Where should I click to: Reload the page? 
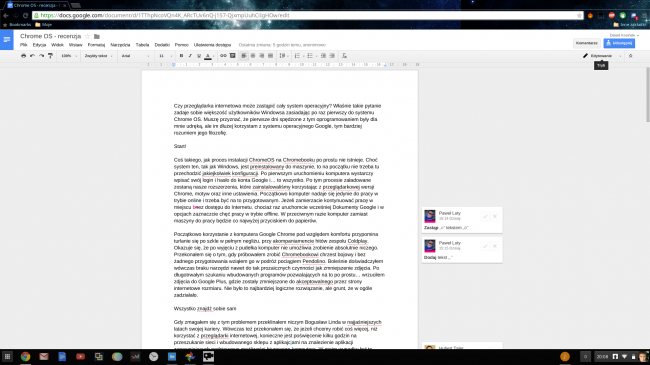25,15
